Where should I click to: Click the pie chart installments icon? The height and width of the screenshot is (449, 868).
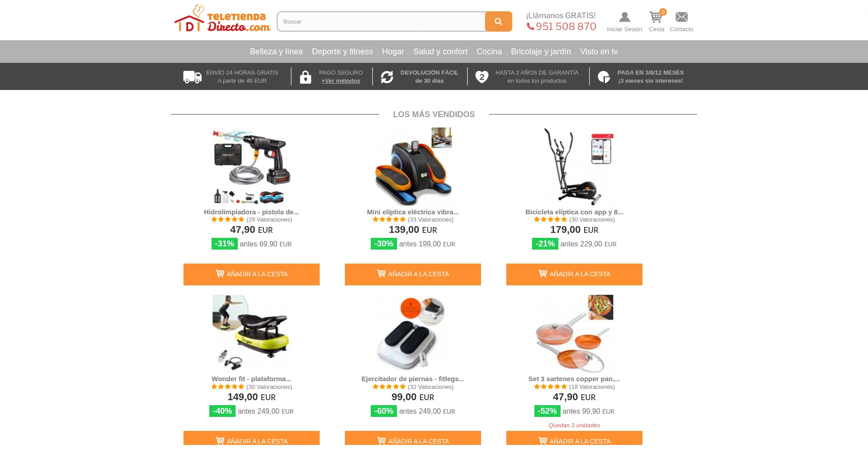click(x=604, y=77)
